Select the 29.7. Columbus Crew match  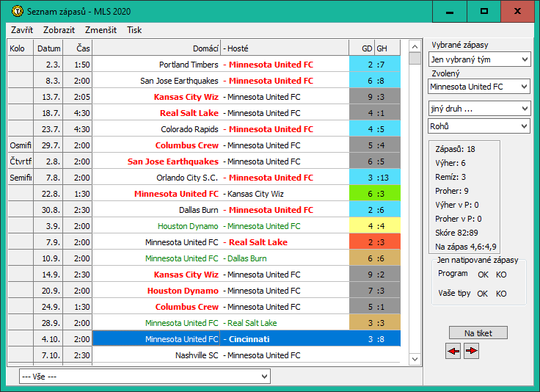pos(204,145)
